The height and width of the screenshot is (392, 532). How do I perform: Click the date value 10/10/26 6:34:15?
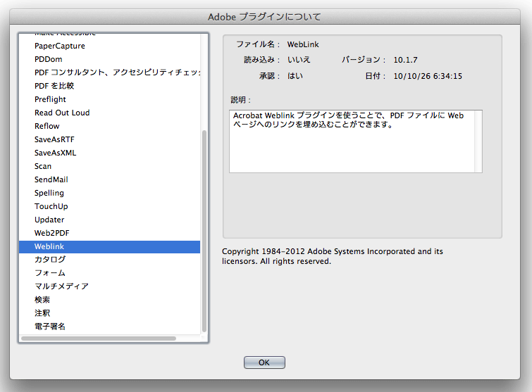pyautogui.click(x=428, y=76)
